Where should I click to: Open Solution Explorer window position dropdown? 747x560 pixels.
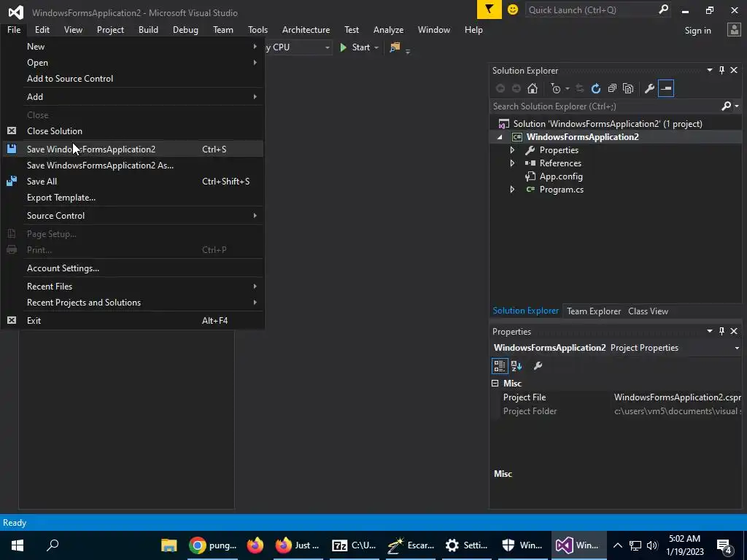click(709, 71)
